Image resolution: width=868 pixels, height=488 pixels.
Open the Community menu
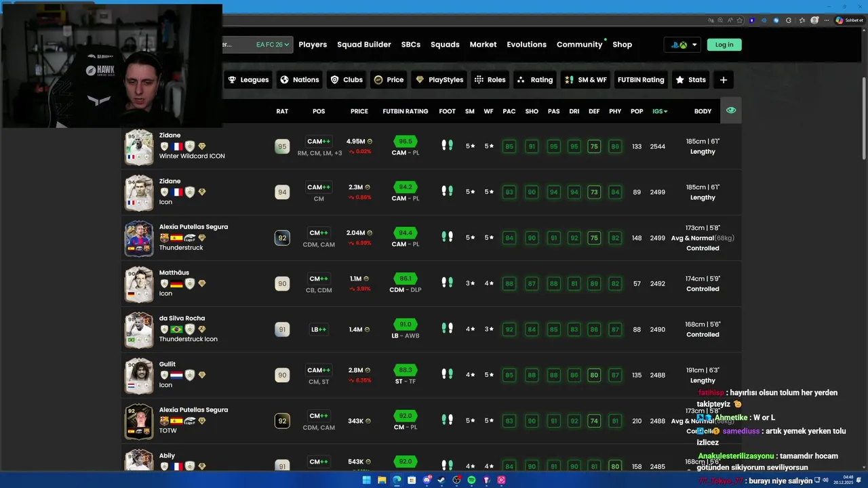click(579, 45)
